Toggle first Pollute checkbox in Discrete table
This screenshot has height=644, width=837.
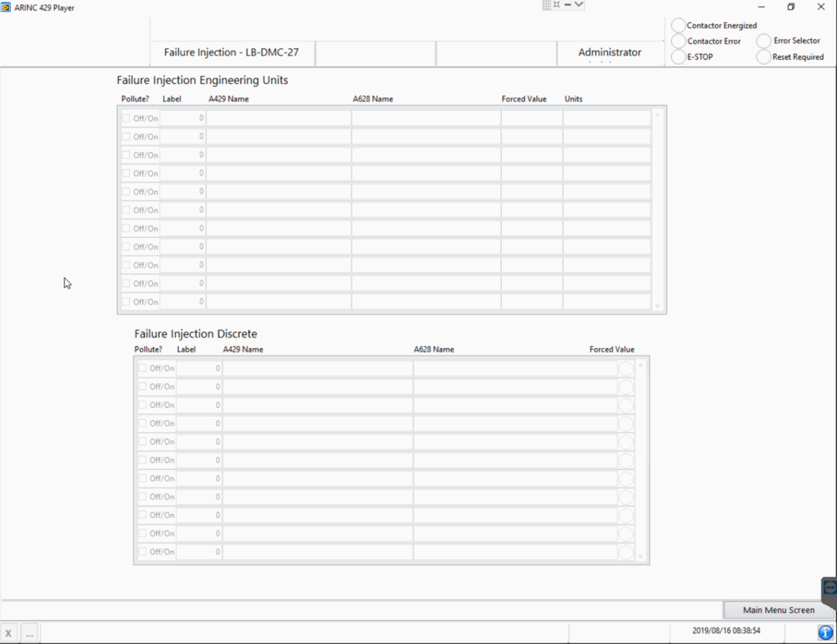point(143,368)
